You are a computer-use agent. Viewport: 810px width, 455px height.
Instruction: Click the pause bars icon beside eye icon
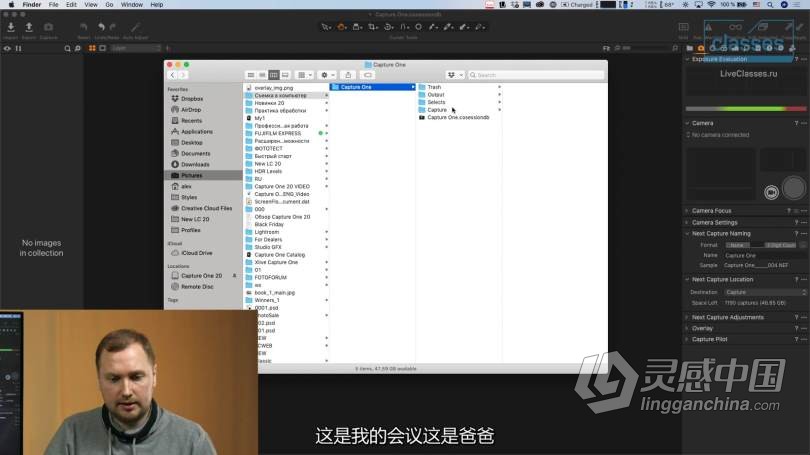point(19,49)
